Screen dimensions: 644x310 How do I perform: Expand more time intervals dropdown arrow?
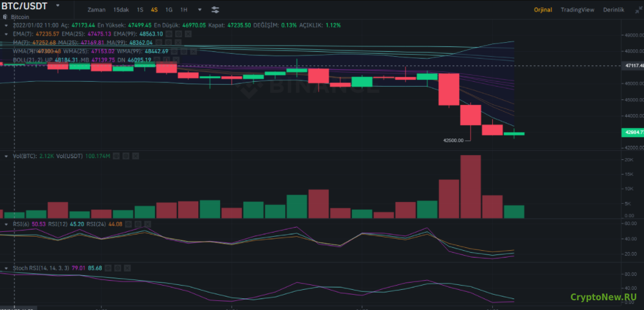(x=199, y=9)
